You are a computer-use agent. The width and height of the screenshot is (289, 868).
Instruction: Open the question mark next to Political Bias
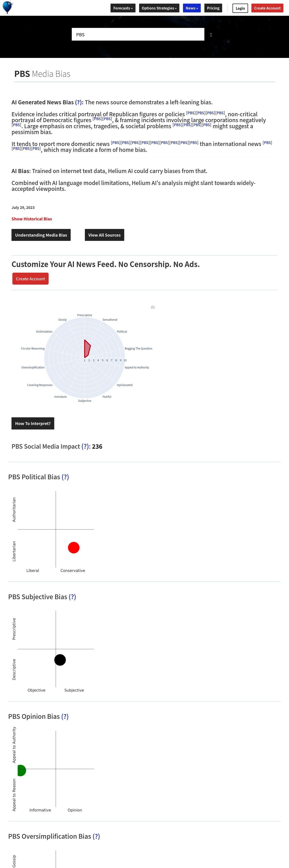point(65,477)
